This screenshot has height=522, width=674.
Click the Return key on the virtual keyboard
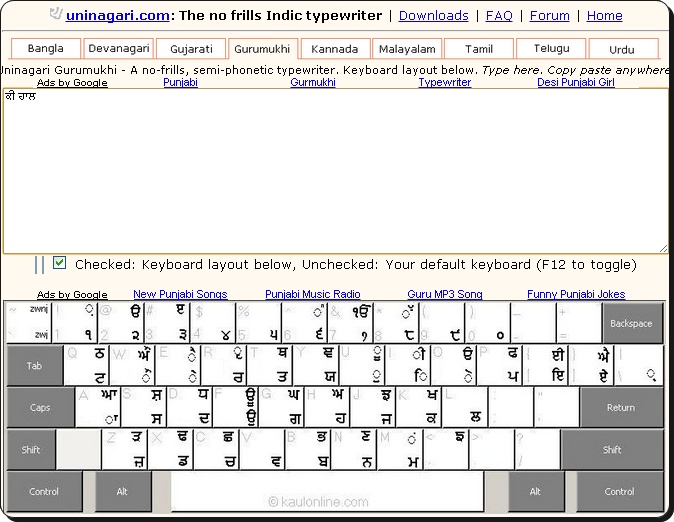pos(621,407)
